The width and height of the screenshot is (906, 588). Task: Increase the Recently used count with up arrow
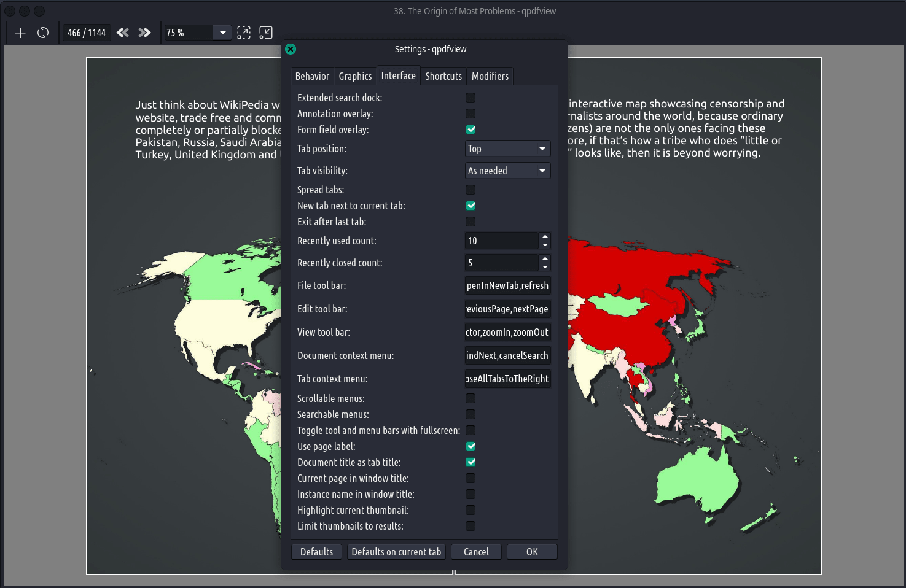coord(545,236)
